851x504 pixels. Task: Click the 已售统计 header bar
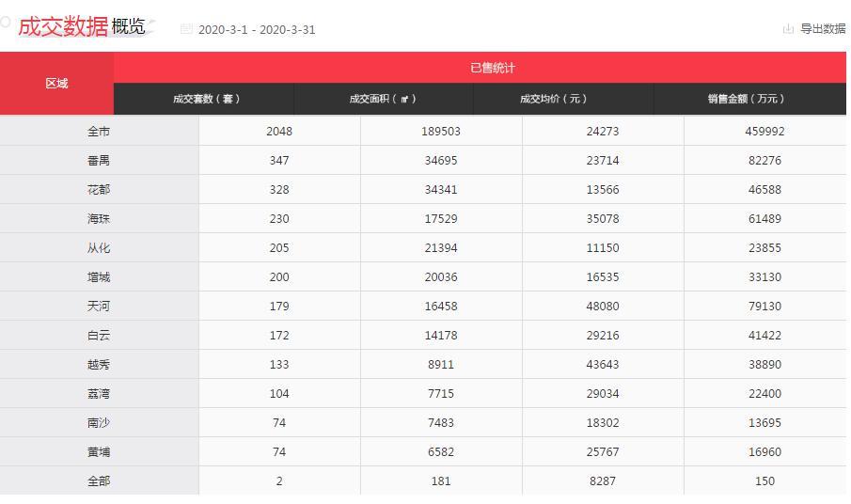pyautogui.click(x=492, y=68)
